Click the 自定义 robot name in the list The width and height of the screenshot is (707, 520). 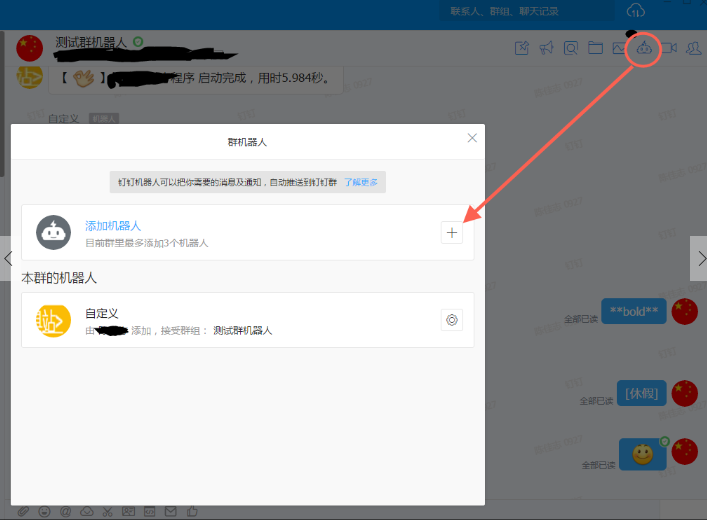pos(102,313)
